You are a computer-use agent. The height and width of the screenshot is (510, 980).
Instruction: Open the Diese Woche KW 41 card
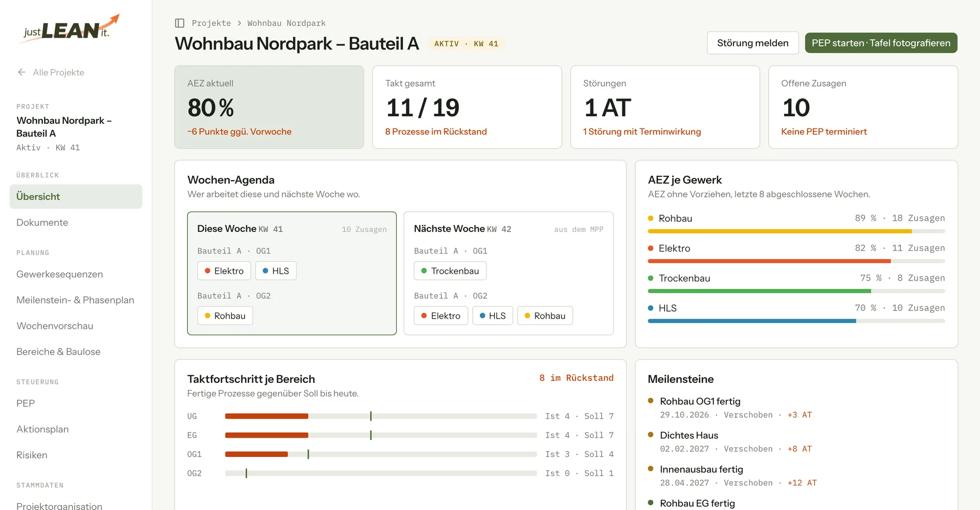292,273
